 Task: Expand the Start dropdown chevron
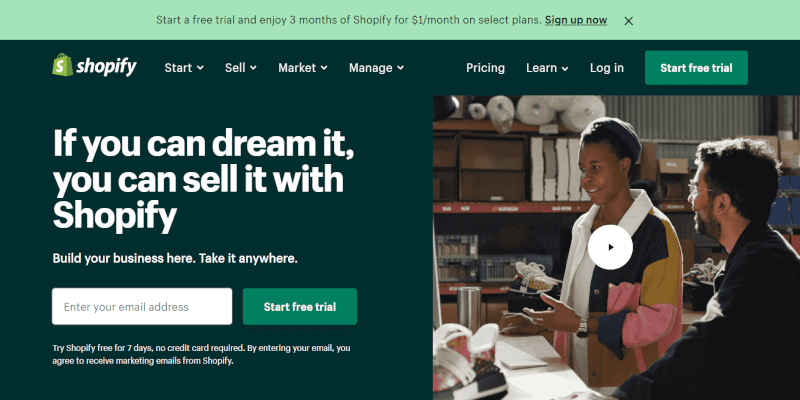pos(201,68)
